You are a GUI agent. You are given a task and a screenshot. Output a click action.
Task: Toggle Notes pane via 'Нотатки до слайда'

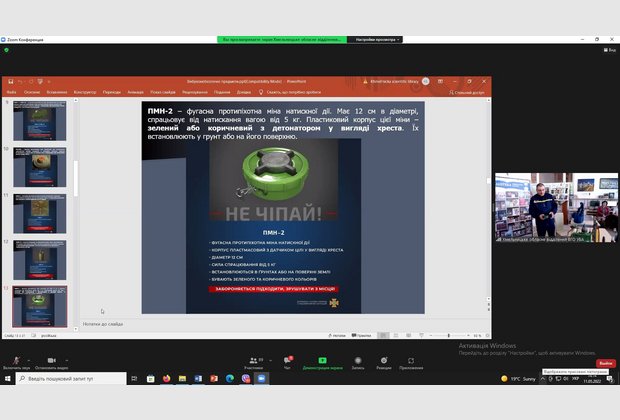(x=104, y=323)
